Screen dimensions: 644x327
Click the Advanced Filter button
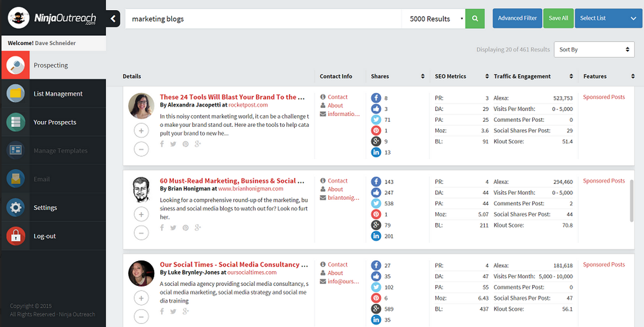(x=517, y=18)
